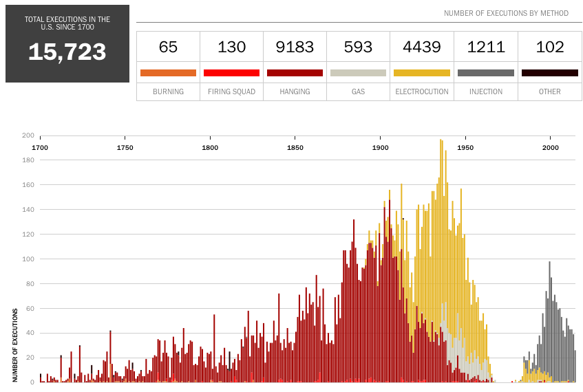Click the 1900 year label on the axis
The height and width of the screenshot is (392, 583).
380,148
